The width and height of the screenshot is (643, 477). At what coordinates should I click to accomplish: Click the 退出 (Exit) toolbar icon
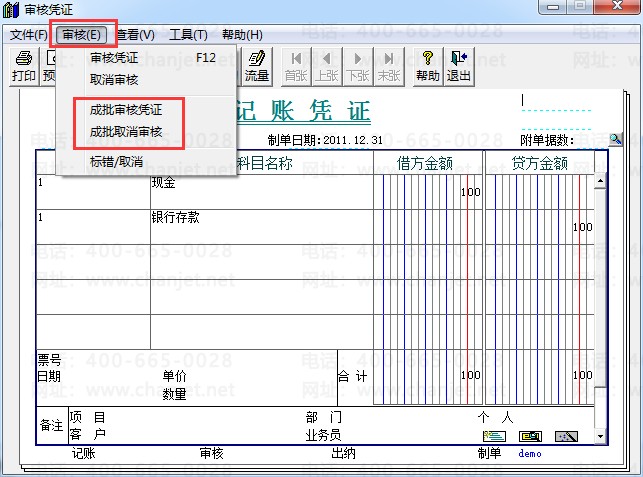[x=459, y=66]
